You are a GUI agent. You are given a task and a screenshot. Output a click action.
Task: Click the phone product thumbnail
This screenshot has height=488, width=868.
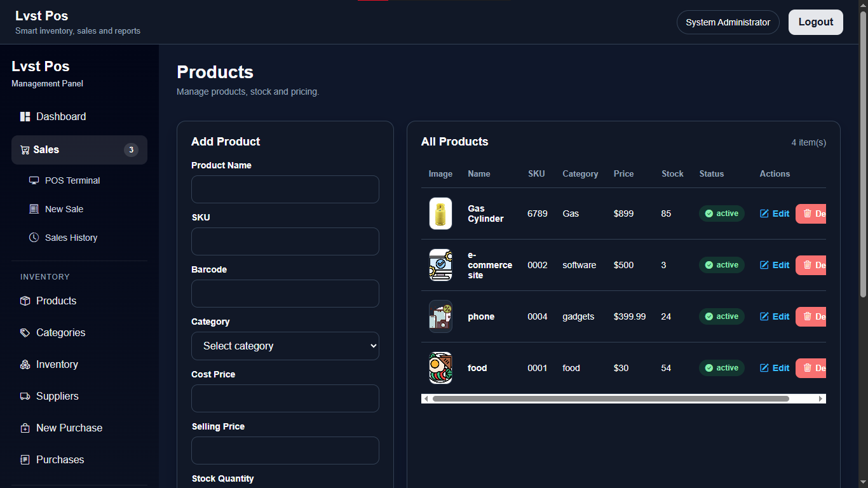click(440, 316)
